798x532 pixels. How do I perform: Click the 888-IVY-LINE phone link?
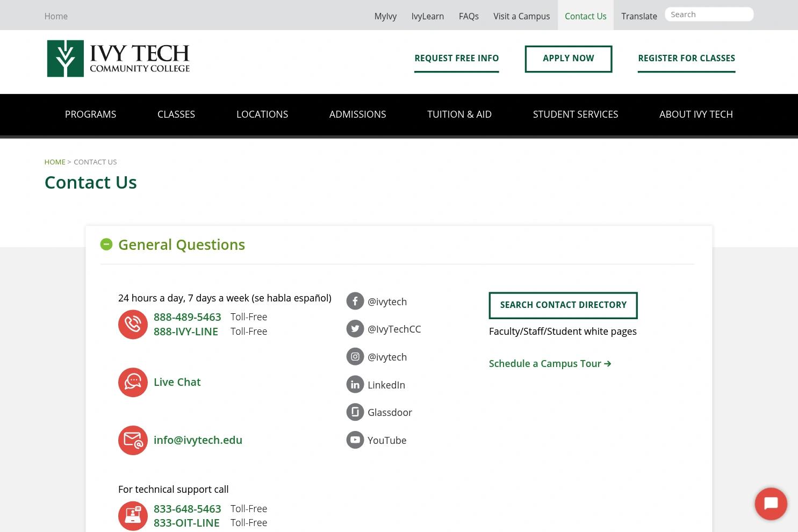point(186,332)
